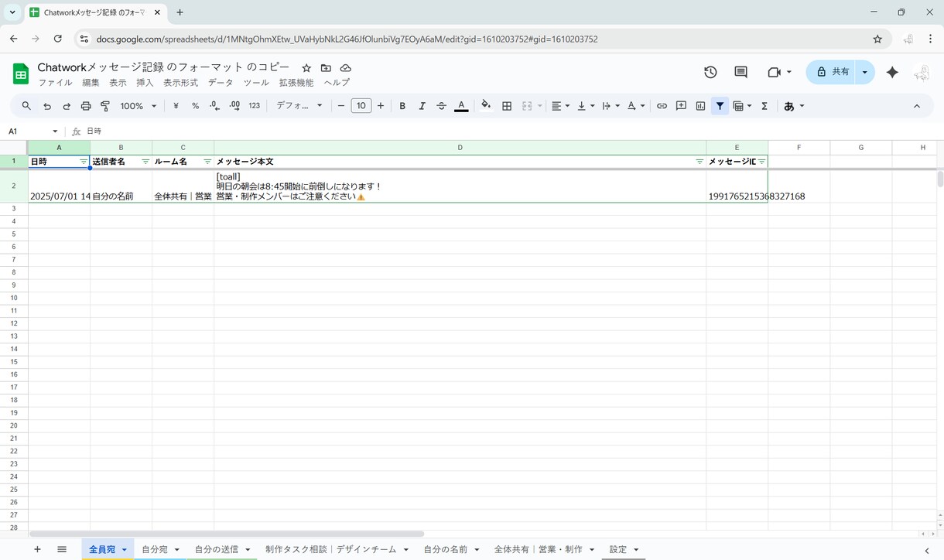Viewport: 944px width, 560px height.
Task: Open zoom level 100% dropdown
Action: 139,106
